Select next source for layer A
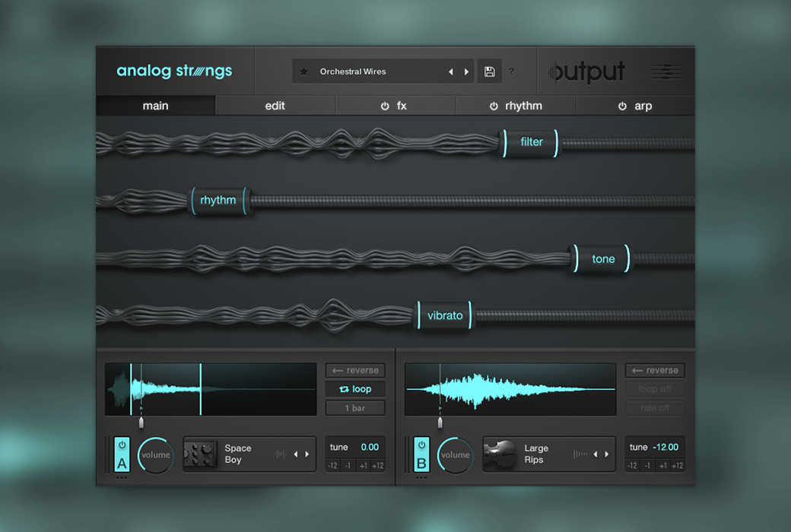 click(x=307, y=454)
